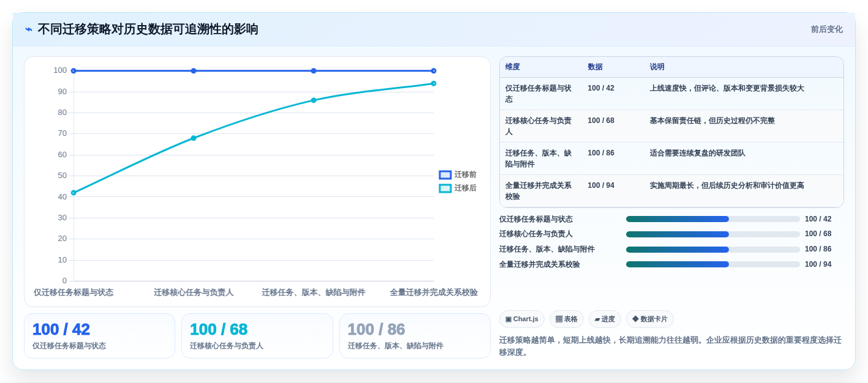Click the 数据 column header
868x383 pixels.
tap(595, 67)
